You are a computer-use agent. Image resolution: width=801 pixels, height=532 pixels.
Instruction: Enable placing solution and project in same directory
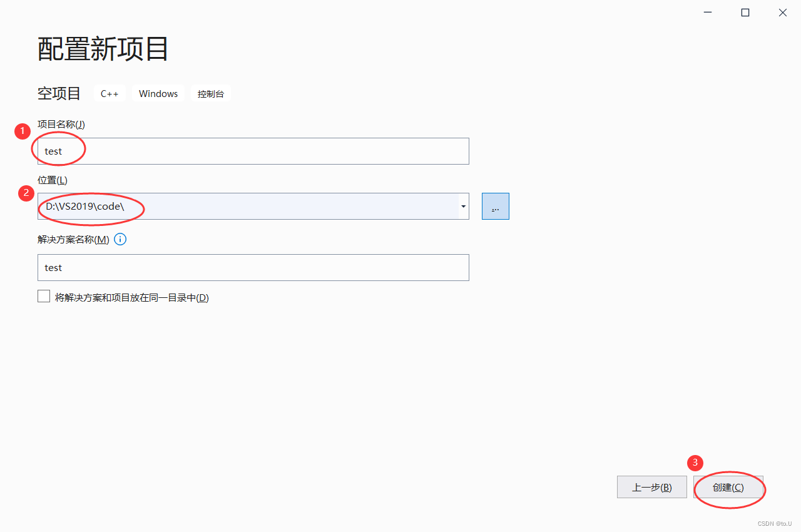(44, 297)
